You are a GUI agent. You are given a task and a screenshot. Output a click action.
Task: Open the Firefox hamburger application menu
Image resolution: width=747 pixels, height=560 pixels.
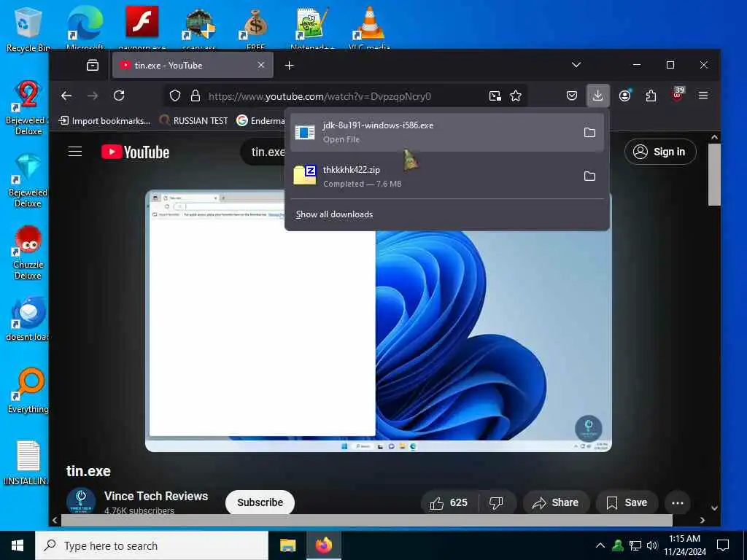coord(703,96)
